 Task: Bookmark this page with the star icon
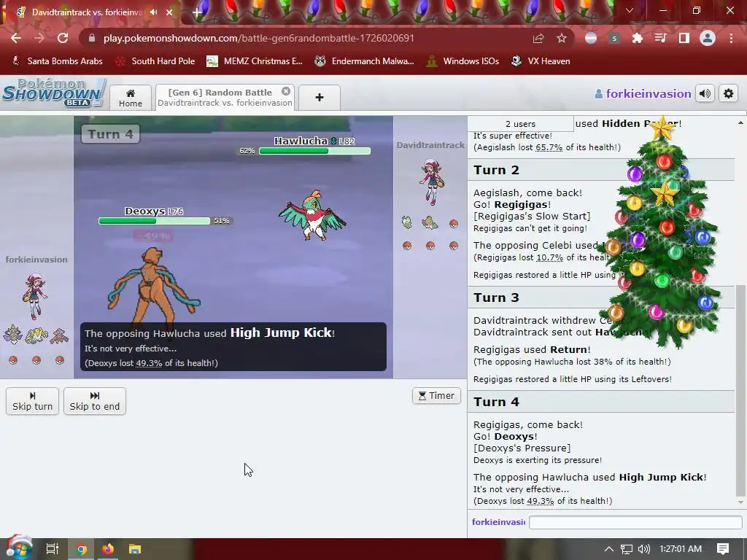click(x=562, y=38)
